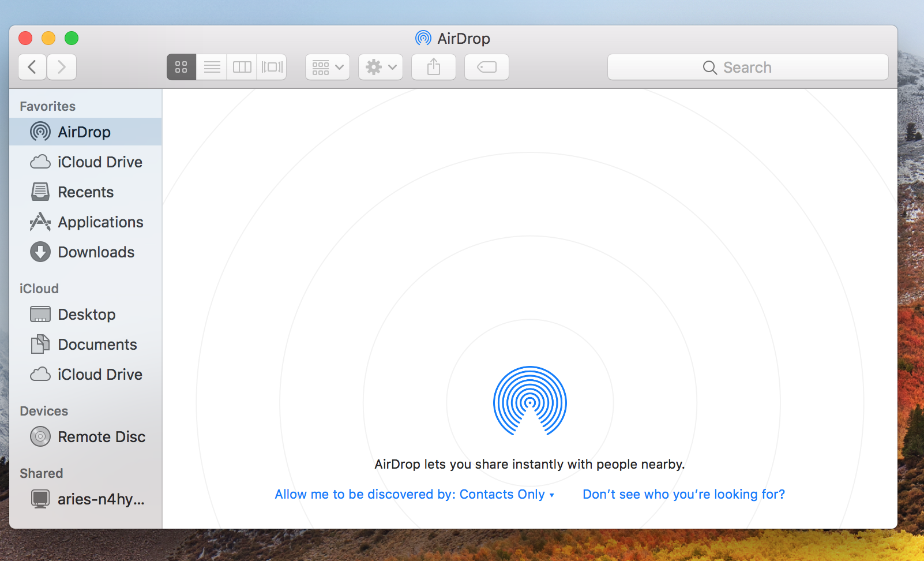Click the Applications icon in the sidebar
924x561 pixels.
[40, 222]
